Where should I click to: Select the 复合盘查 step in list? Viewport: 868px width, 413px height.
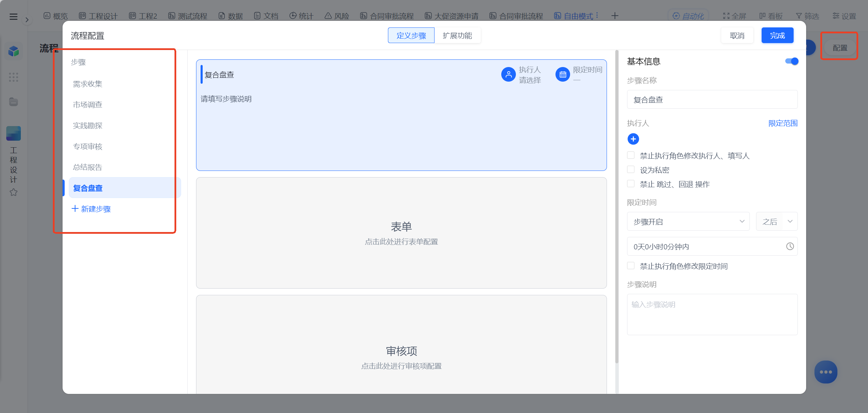click(x=125, y=188)
